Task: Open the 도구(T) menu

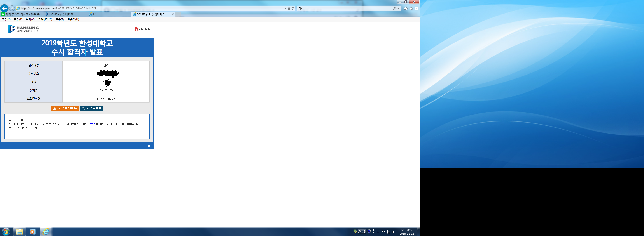Action: coord(59,19)
